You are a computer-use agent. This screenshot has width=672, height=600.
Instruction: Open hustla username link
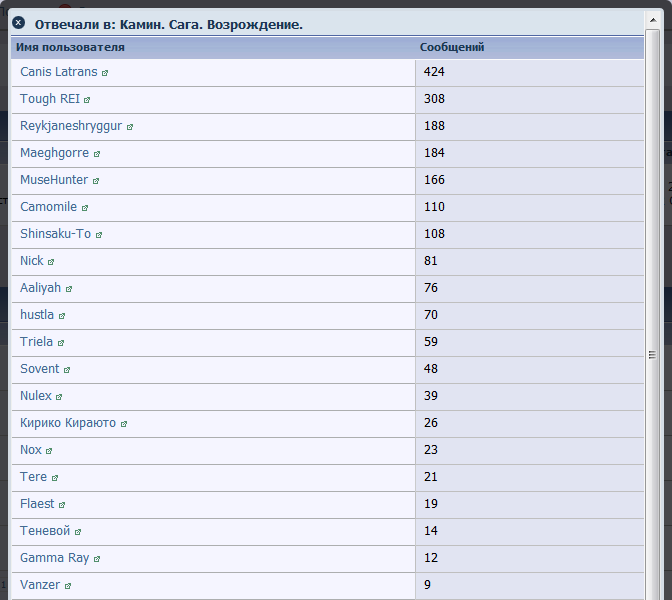coord(37,315)
